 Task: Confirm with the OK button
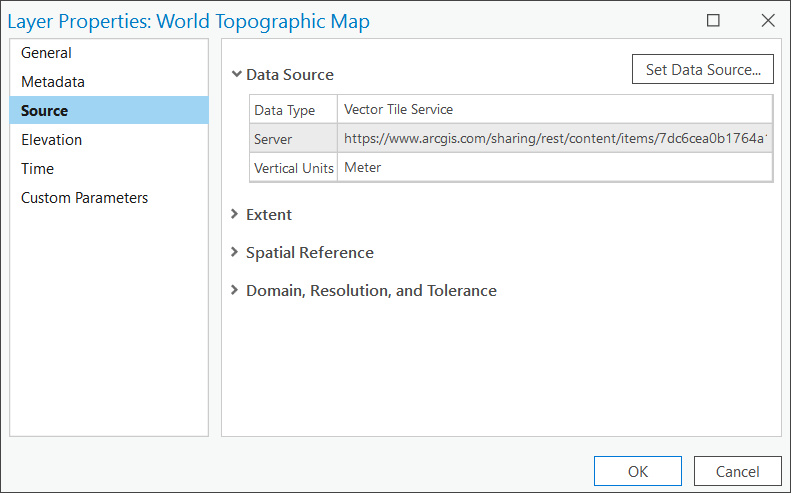click(638, 471)
